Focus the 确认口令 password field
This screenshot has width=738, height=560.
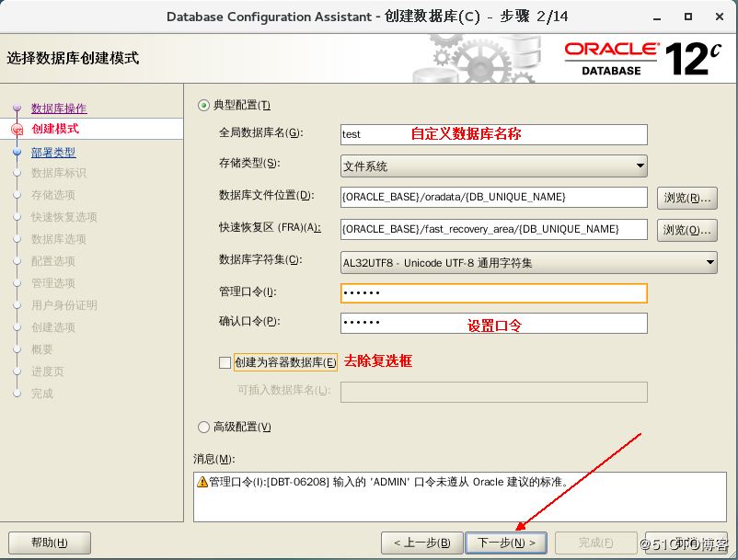493,324
